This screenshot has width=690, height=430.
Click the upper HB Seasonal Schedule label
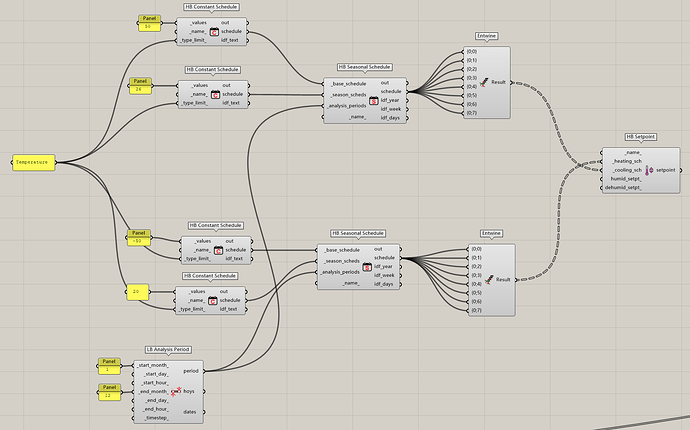pyautogui.click(x=364, y=67)
